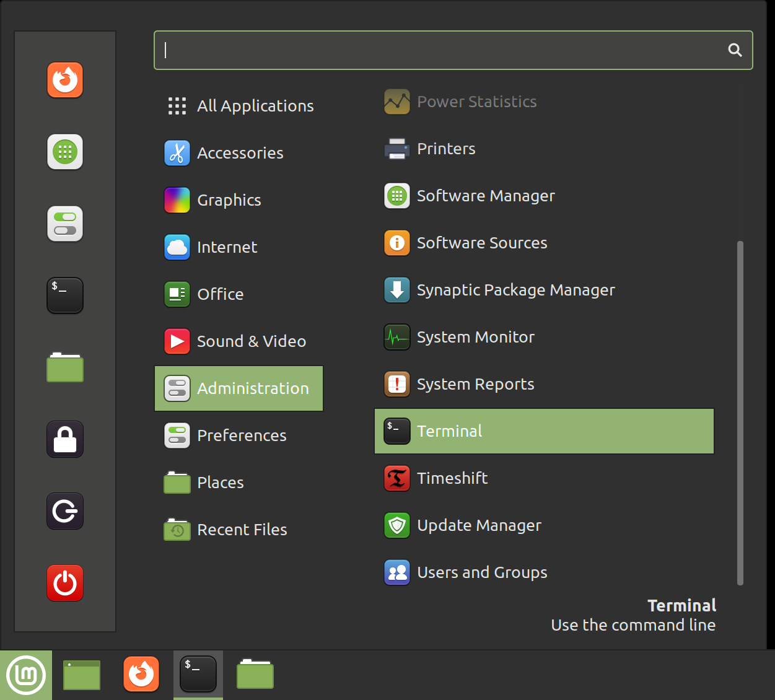Open Files folder icon in favorites sidebar
Viewport: 775px width, 700px height.
[x=65, y=367]
